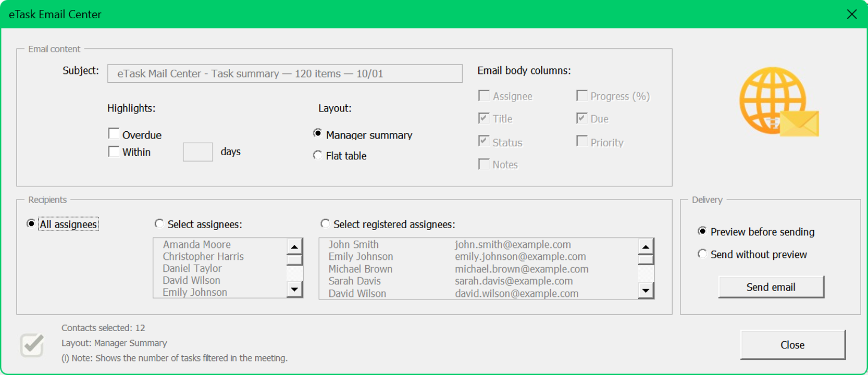Screen dimensions: 868x375
Task: Click the days number input box
Action: coord(197,152)
